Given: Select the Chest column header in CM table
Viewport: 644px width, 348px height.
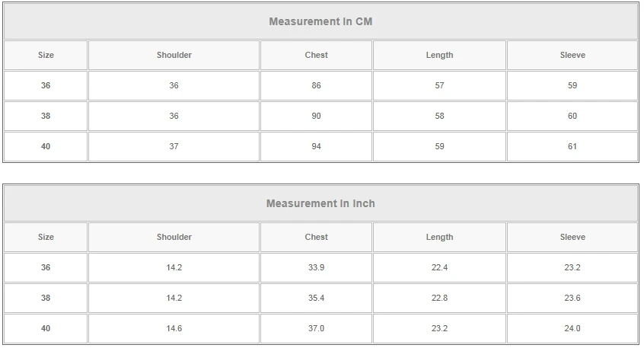Looking at the screenshot, I should pyautogui.click(x=316, y=55).
